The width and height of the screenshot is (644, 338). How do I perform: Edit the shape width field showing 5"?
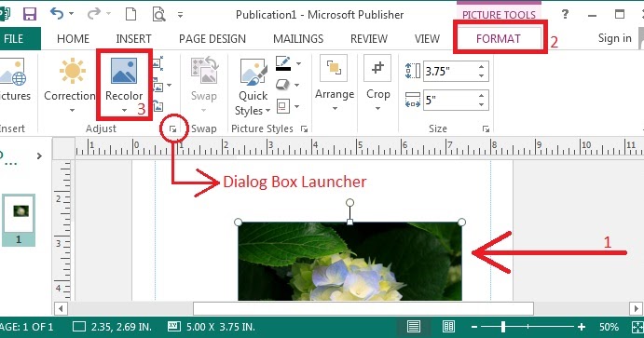(449, 100)
